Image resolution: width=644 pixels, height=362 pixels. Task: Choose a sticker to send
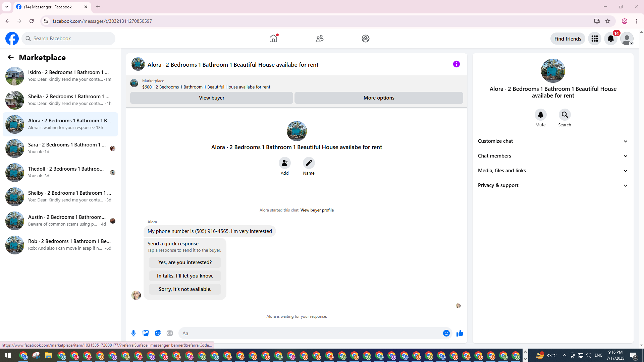pyautogui.click(x=158, y=333)
